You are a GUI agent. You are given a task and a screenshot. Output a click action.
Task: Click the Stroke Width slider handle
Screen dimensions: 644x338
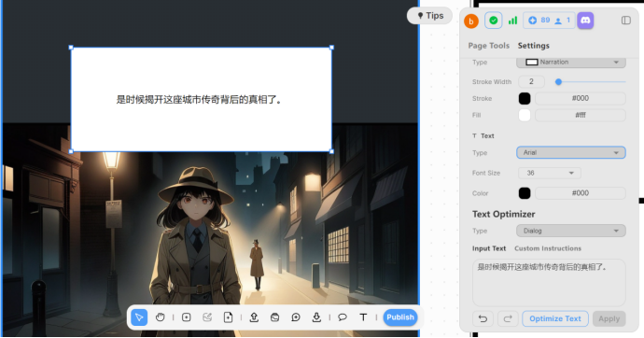coord(558,82)
